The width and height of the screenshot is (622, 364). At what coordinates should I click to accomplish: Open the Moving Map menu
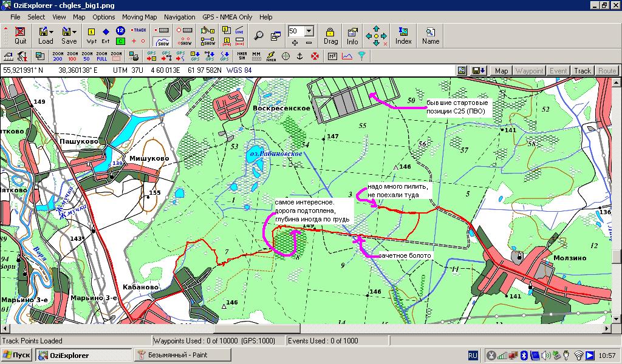pyautogui.click(x=139, y=17)
